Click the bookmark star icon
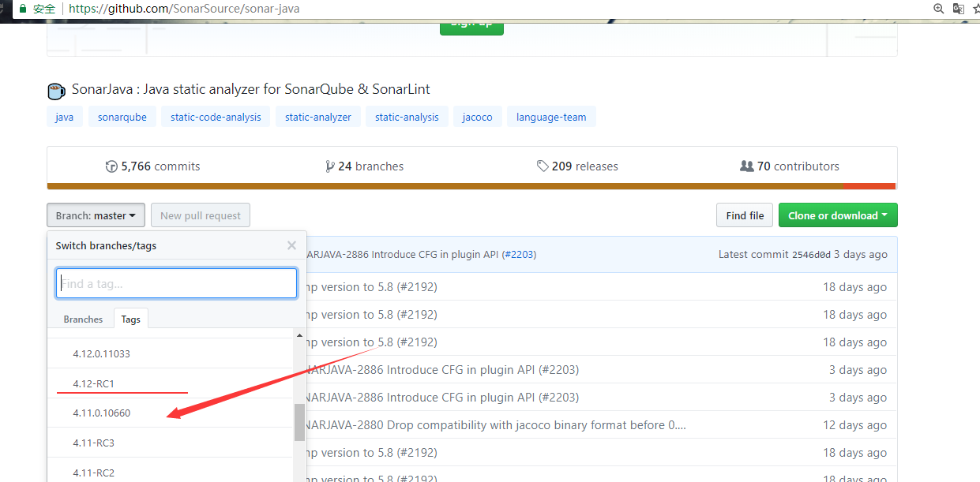 point(977,9)
